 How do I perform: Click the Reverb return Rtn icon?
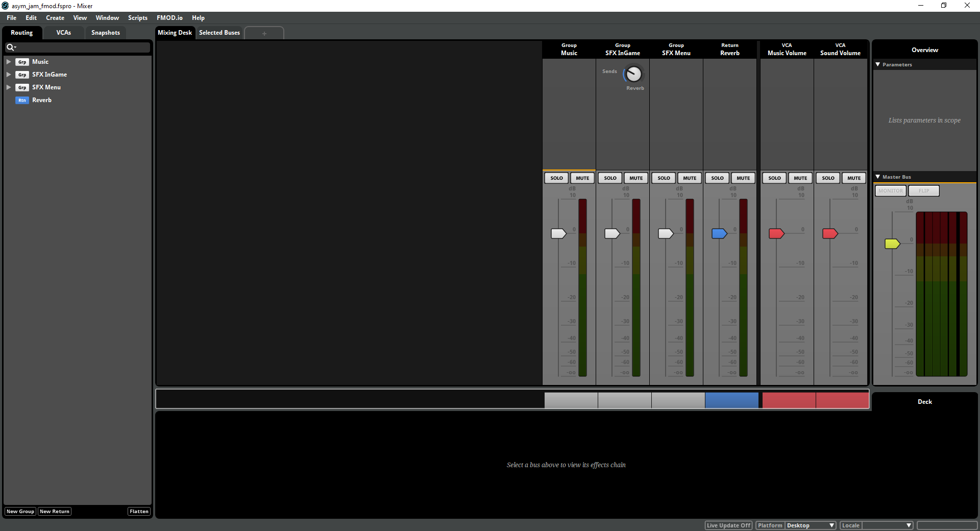pos(22,101)
